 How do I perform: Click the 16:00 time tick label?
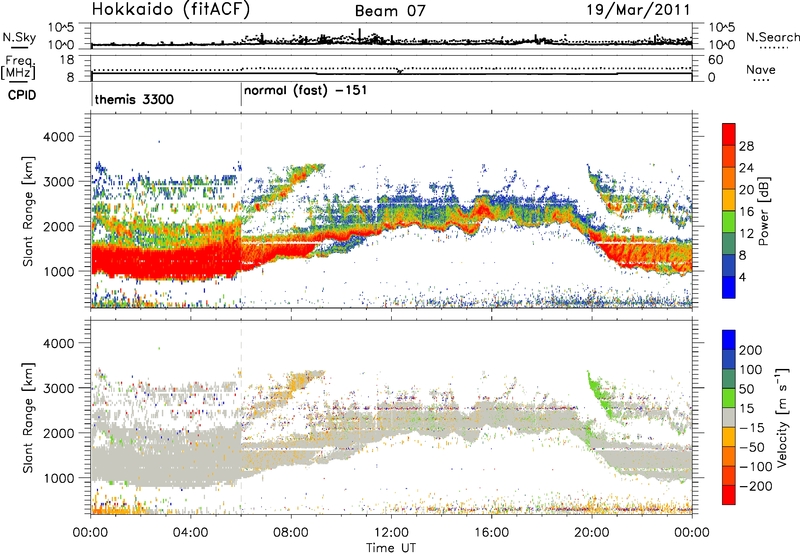coord(491,533)
